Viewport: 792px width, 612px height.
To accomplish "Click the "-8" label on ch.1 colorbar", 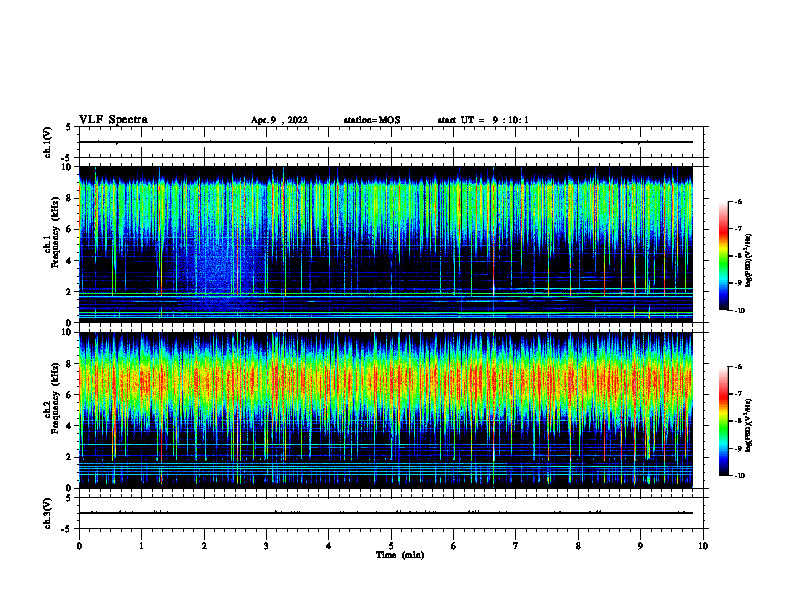I will pos(738,256).
